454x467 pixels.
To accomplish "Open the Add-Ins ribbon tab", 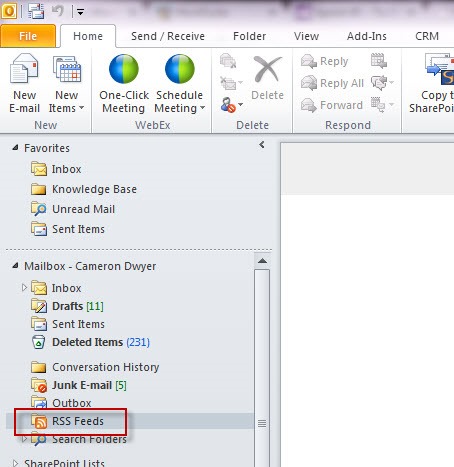I will coord(367,36).
